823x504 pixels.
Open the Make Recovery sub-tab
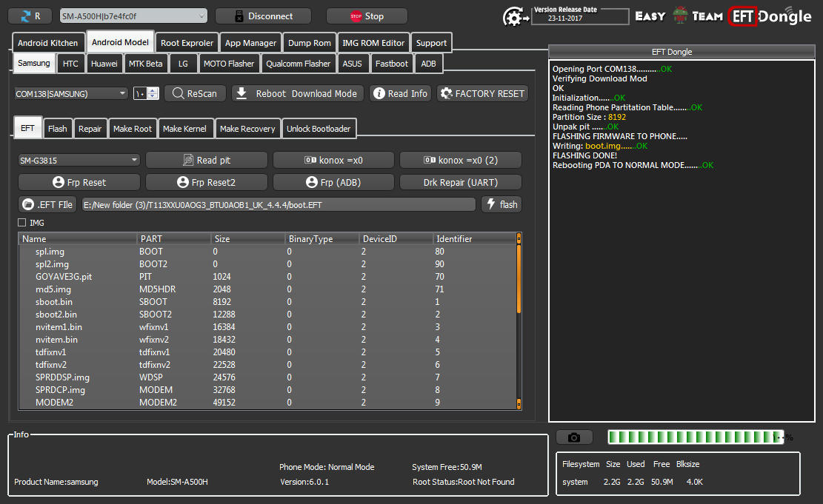pos(247,129)
